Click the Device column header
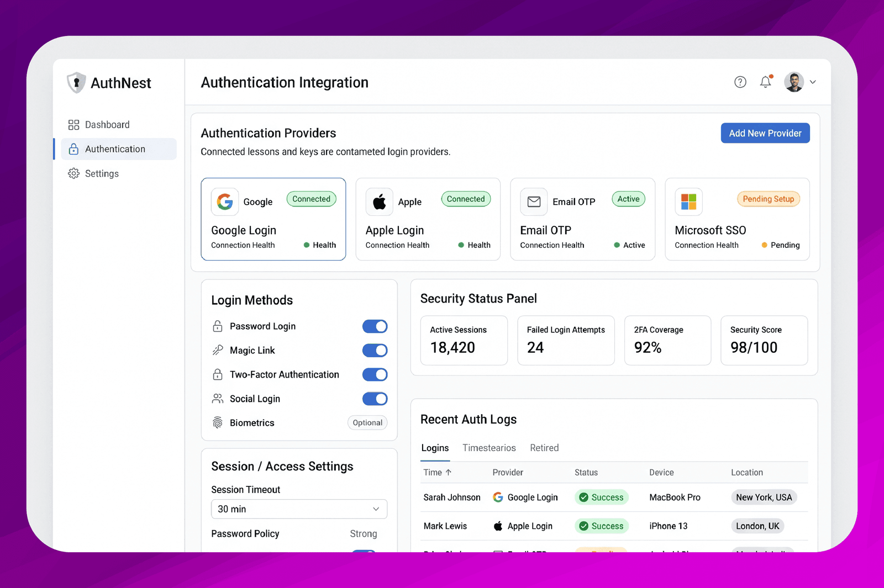 pos(661,473)
